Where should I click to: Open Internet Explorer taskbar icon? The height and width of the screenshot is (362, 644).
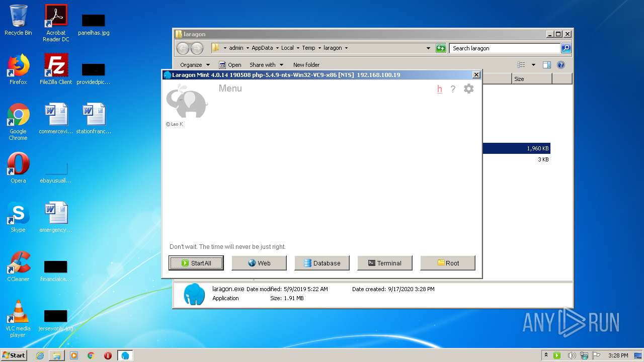pos(40,355)
